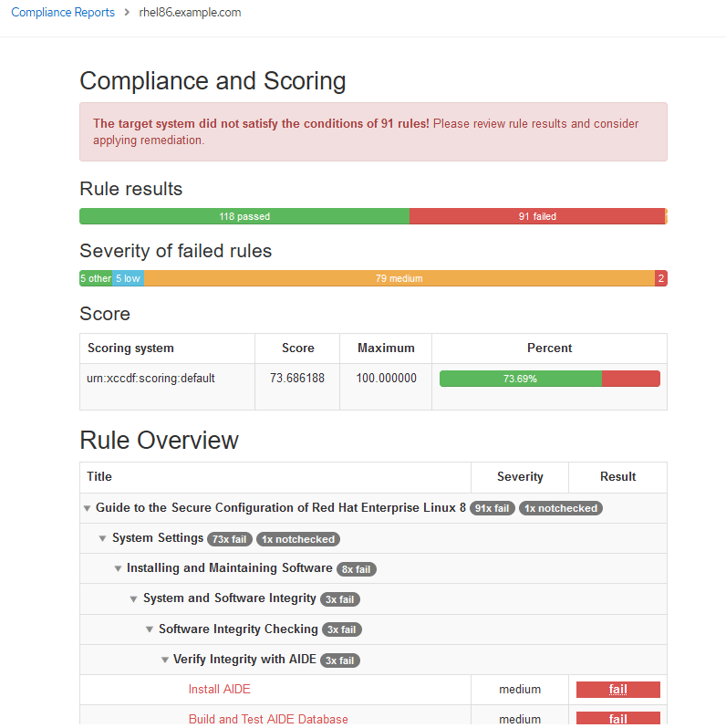Collapse System and Software Integrity group
The image size is (726, 728).
click(134, 599)
